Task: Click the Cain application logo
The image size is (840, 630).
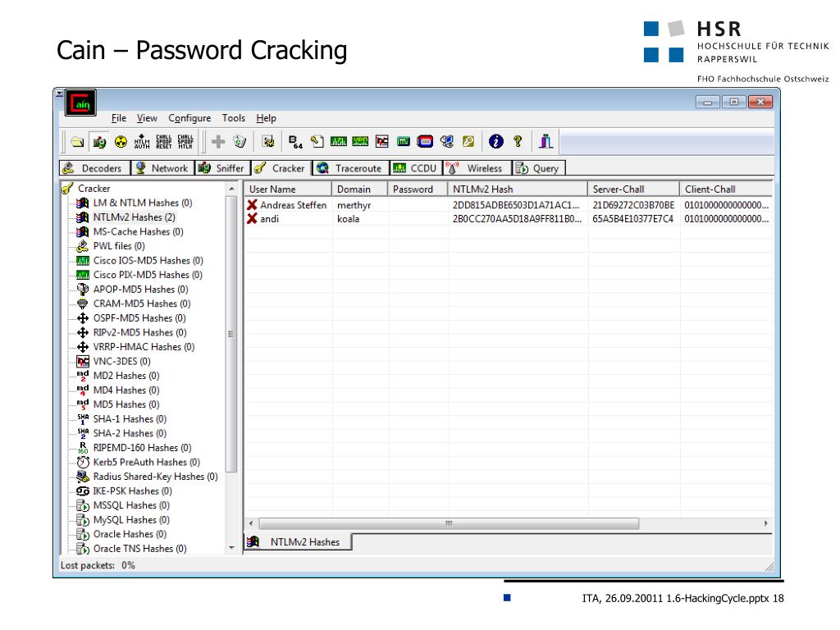Action: pyautogui.click(x=80, y=103)
